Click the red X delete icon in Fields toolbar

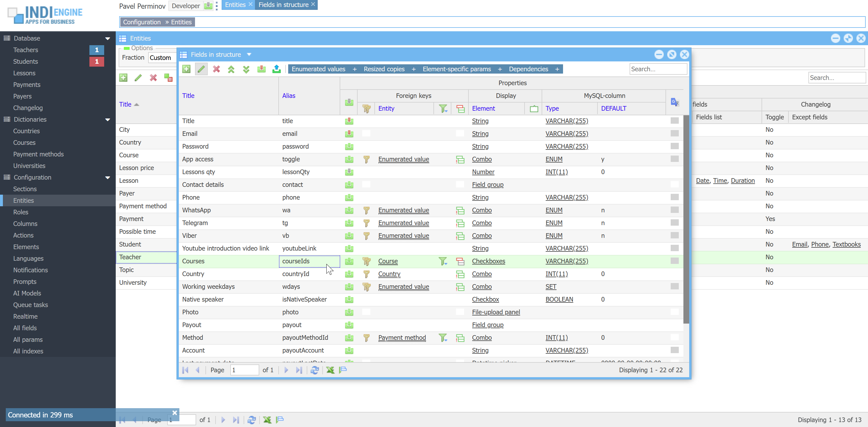point(216,69)
